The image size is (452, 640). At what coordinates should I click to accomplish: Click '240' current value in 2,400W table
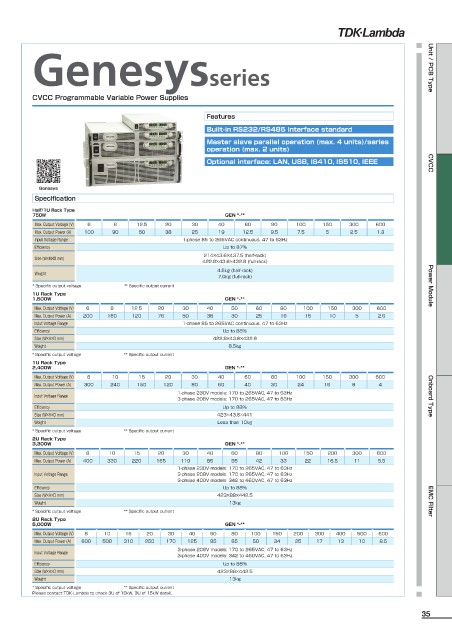[115, 384]
